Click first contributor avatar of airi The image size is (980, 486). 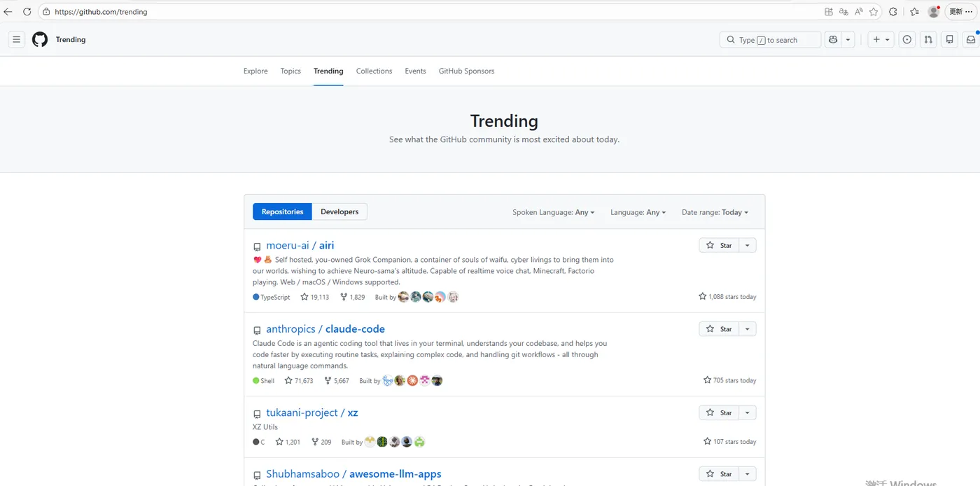tap(403, 297)
